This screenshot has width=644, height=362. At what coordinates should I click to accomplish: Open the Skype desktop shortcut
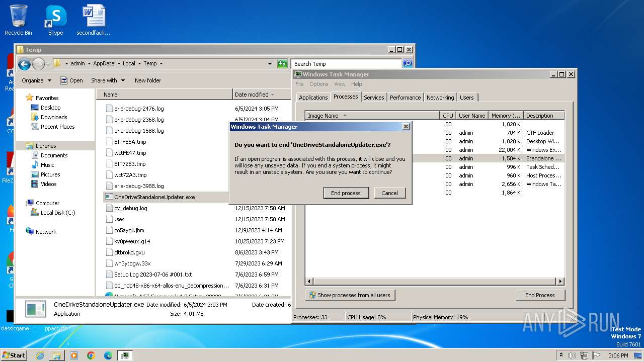pos(55,20)
